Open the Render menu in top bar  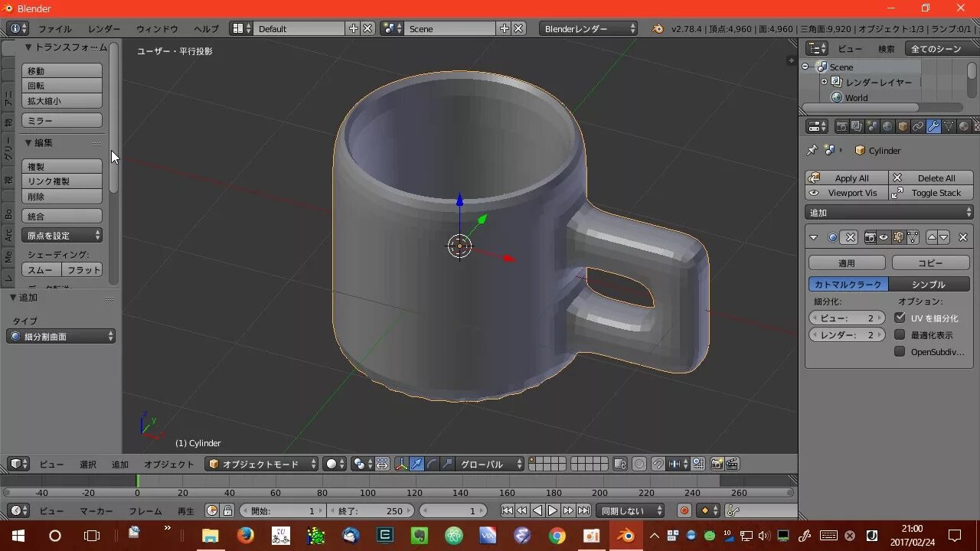[104, 28]
